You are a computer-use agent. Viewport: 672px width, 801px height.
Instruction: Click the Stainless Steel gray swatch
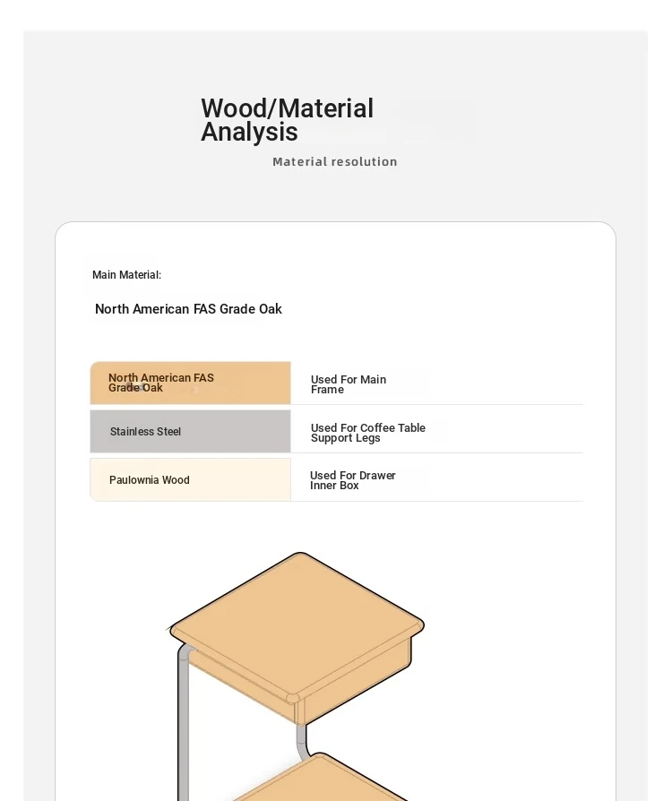coord(190,431)
